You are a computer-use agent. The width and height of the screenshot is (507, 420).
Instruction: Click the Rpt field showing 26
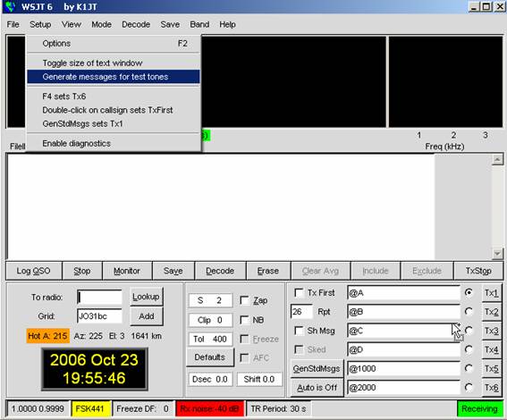(x=301, y=312)
